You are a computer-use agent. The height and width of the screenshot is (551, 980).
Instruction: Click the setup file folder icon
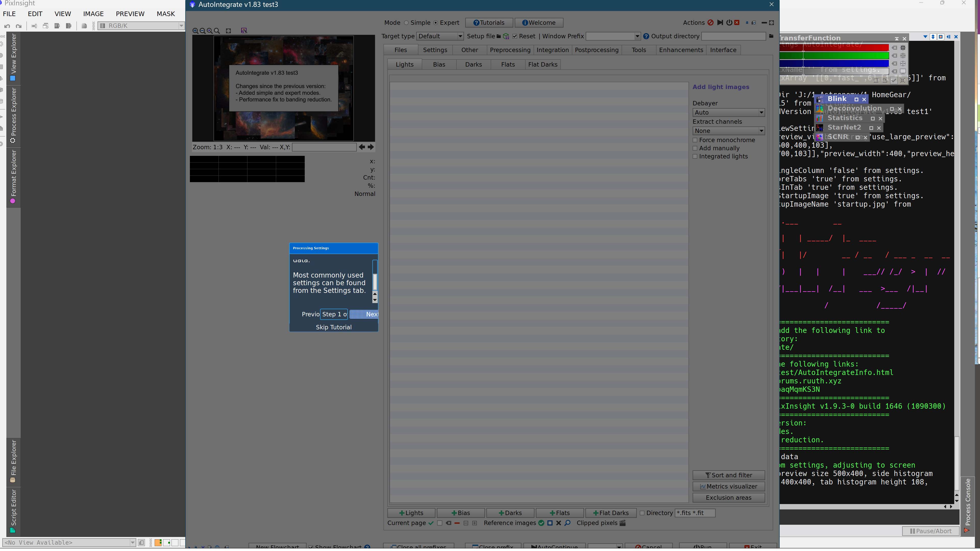(x=498, y=36)
